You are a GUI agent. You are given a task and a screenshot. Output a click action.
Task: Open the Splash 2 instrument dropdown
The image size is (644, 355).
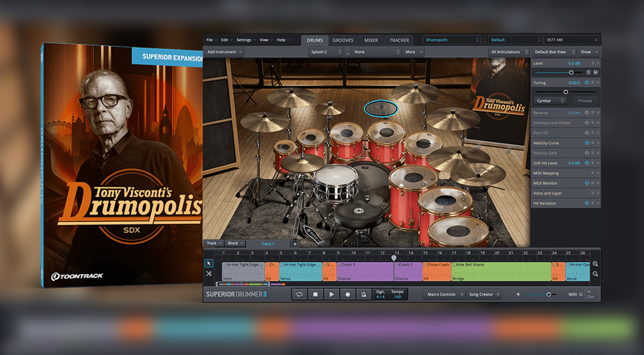[x=326, y=52]
